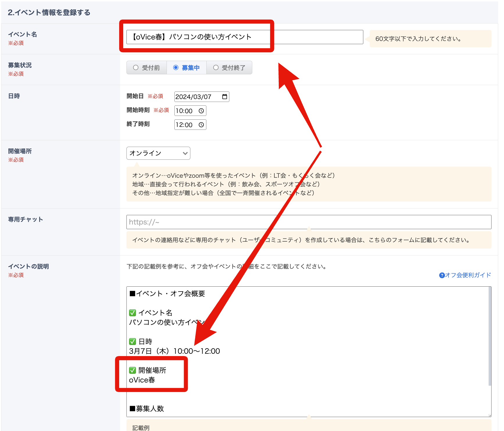Image resolution: width=504 pixels, height=431 pixels.
Task: Place cursor on oVice春 line in description
Action: (142, 380)
